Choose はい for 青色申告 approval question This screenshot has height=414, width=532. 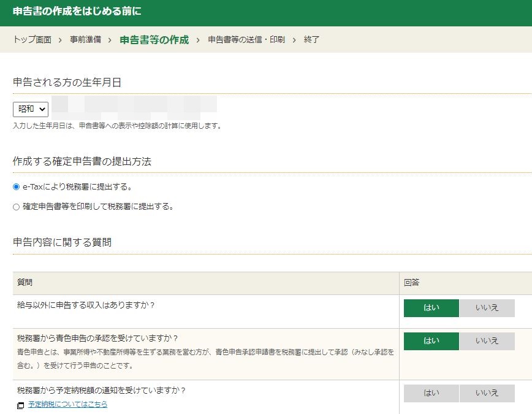pos(431,341)
